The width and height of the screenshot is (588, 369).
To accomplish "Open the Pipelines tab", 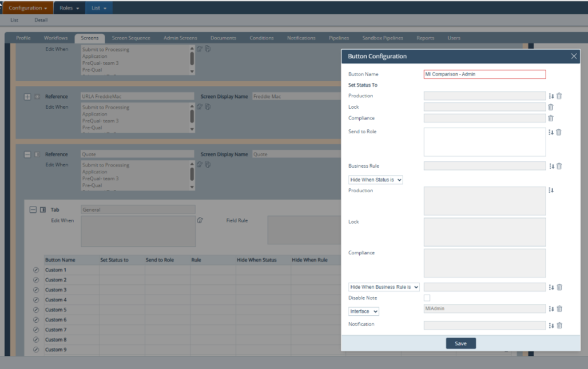I will point(339,38).
